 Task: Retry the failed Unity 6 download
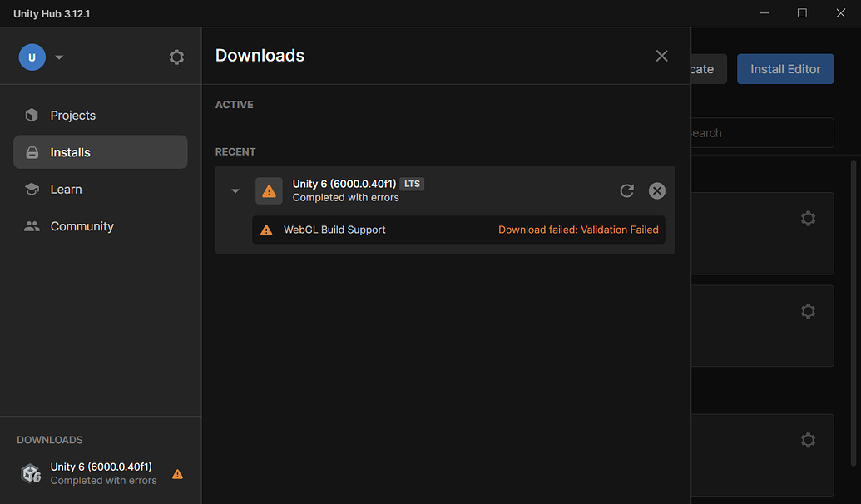626,190
